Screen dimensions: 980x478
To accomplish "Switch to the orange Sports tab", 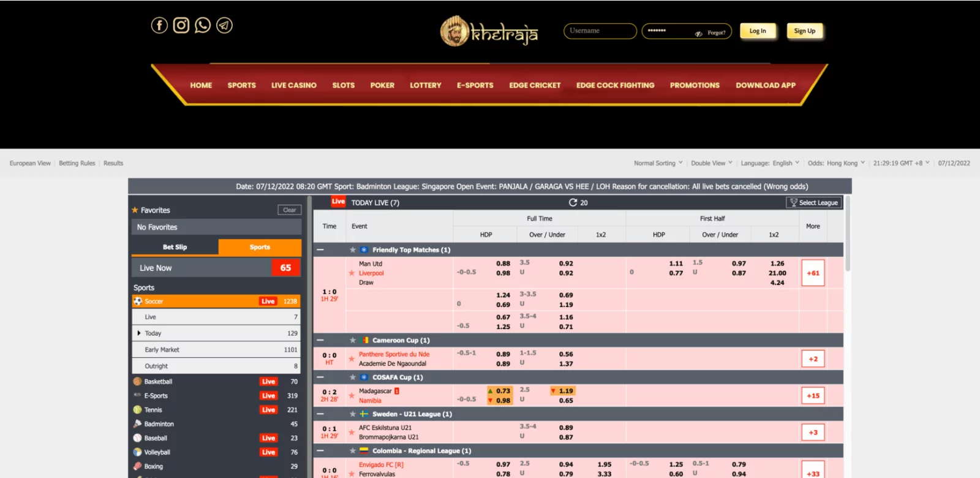I will click(260, 247).
